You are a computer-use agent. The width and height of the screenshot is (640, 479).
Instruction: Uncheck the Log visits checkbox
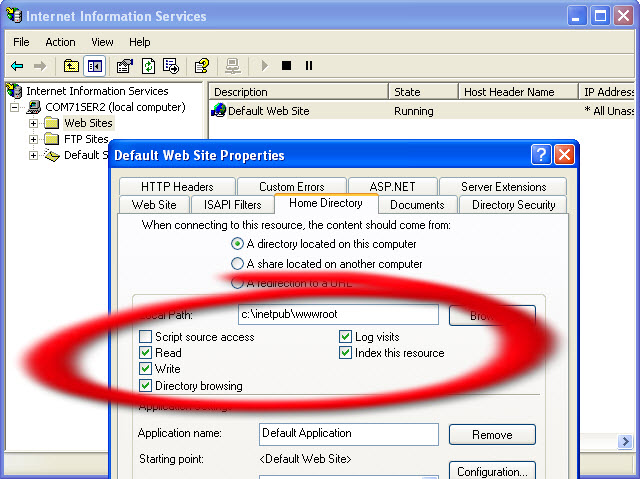click(345, 337)
